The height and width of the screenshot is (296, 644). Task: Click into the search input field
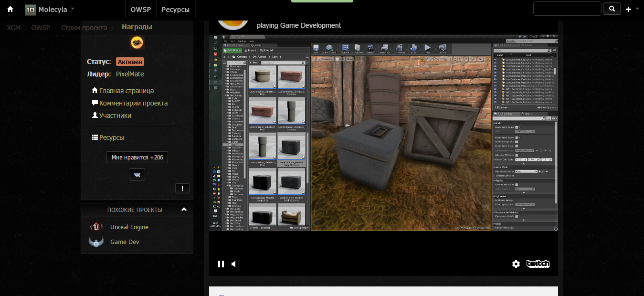pyautogui.click(x=567, y=9)
